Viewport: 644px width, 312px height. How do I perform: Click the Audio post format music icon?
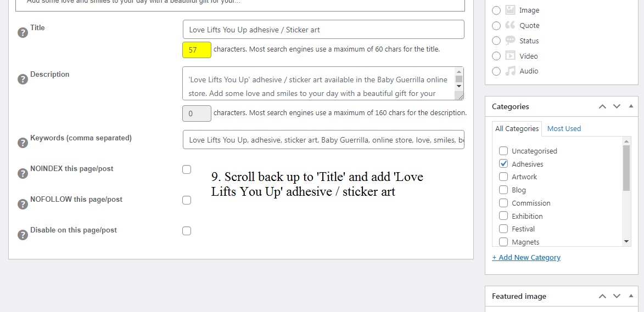[x=510, y=71]
